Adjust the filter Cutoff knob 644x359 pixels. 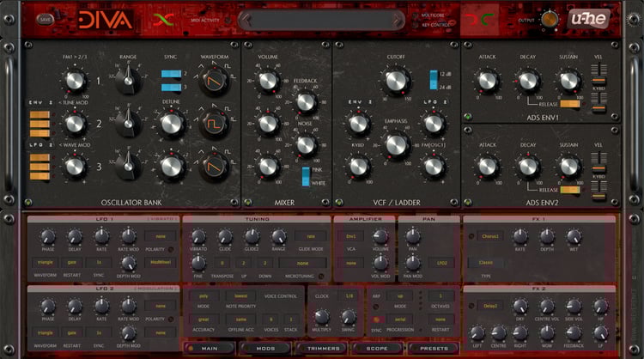[x=396, y=82]
